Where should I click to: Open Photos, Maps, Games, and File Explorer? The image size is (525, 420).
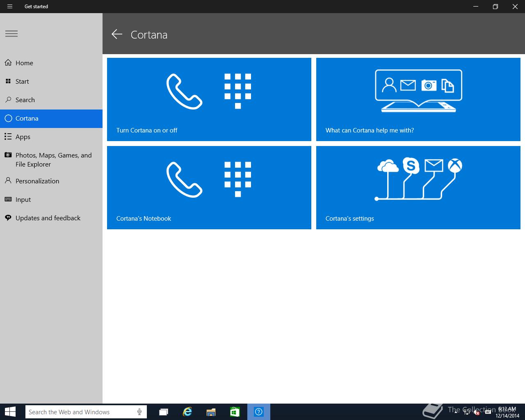tap(51, 160)
